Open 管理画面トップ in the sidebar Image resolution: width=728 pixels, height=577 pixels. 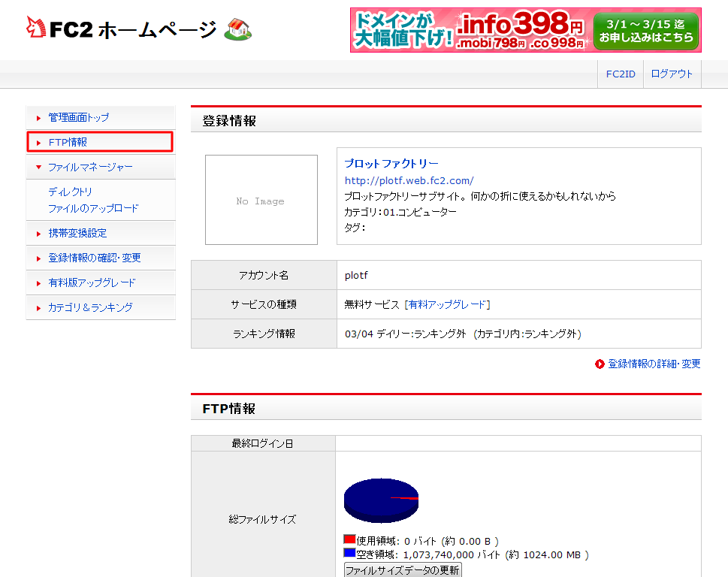pyautogui.click(x=79, y=117)
